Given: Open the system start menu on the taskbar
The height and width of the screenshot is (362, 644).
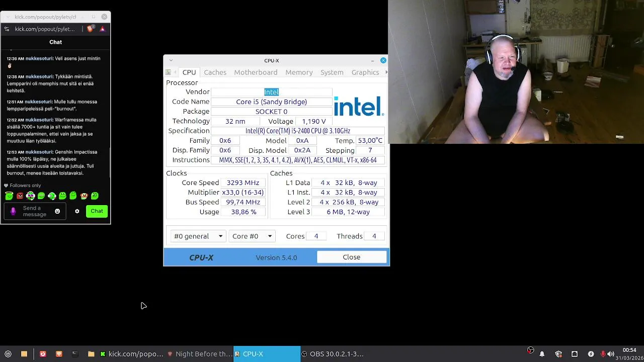Looking at the screenshot, I should (8, 354).
